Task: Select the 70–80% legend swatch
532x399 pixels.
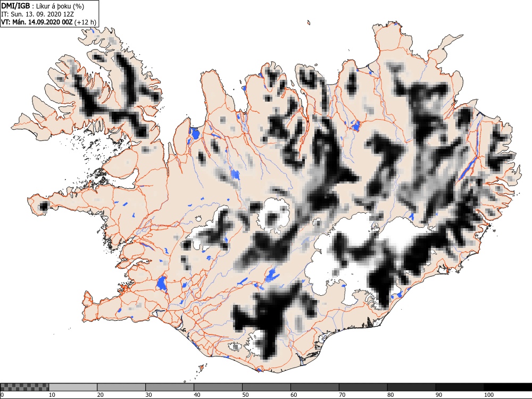Action: click(x=363, y=387)
